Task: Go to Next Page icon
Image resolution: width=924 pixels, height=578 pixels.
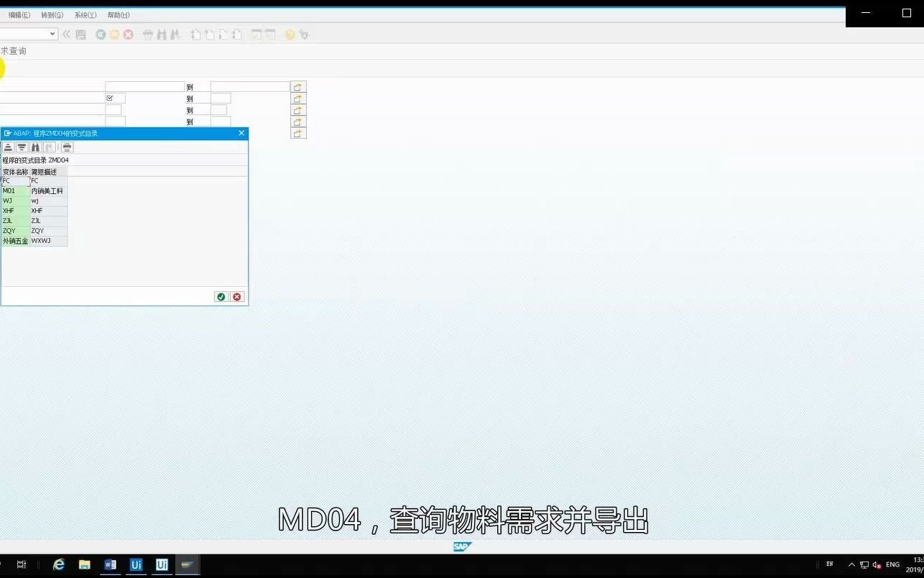Action: point(223,35)
